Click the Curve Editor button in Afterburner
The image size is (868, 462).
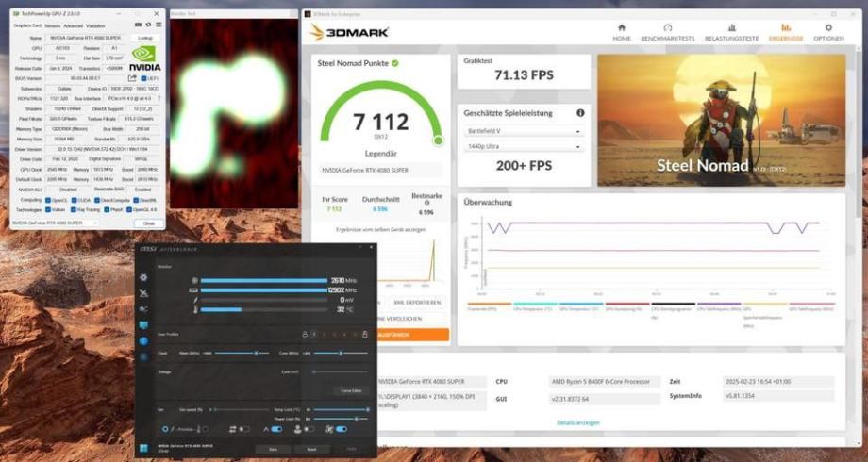(x=351, y=391)
